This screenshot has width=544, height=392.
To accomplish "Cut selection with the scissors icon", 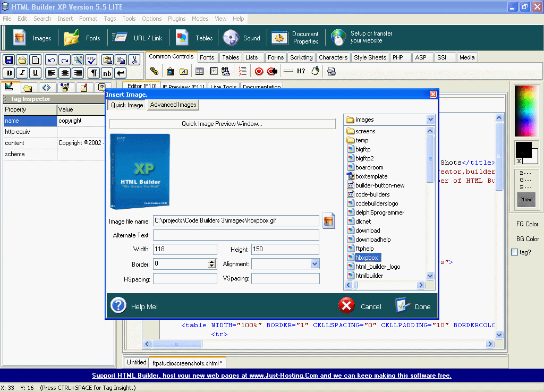I will [134, 60].
